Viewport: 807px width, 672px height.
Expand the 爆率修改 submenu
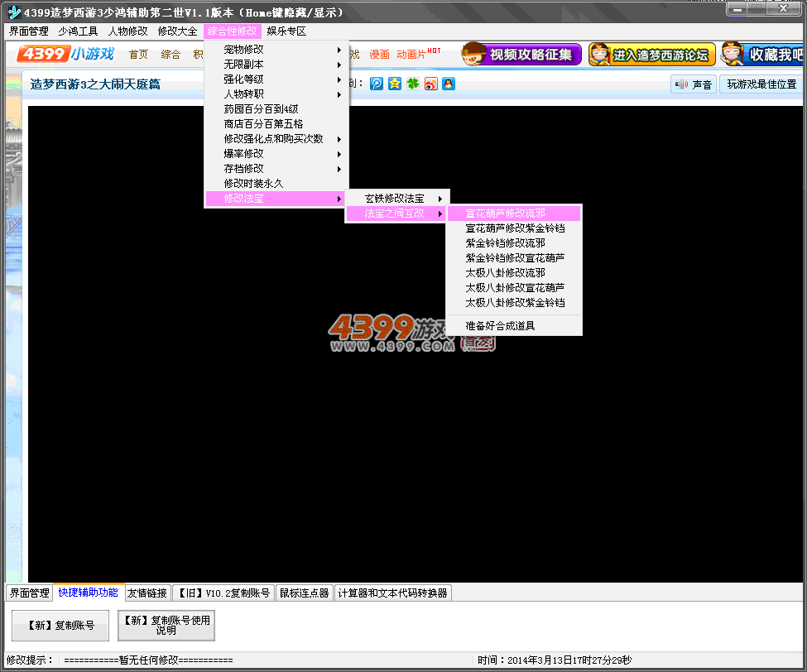click(x=276, y=154)
